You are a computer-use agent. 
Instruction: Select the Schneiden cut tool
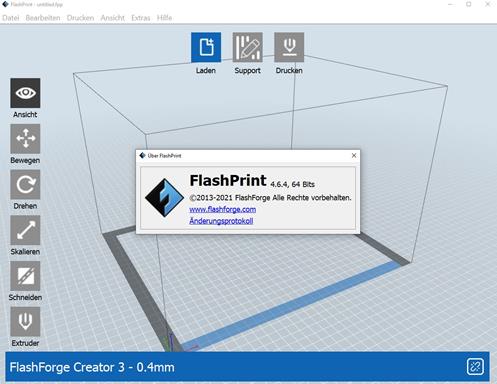25,276
